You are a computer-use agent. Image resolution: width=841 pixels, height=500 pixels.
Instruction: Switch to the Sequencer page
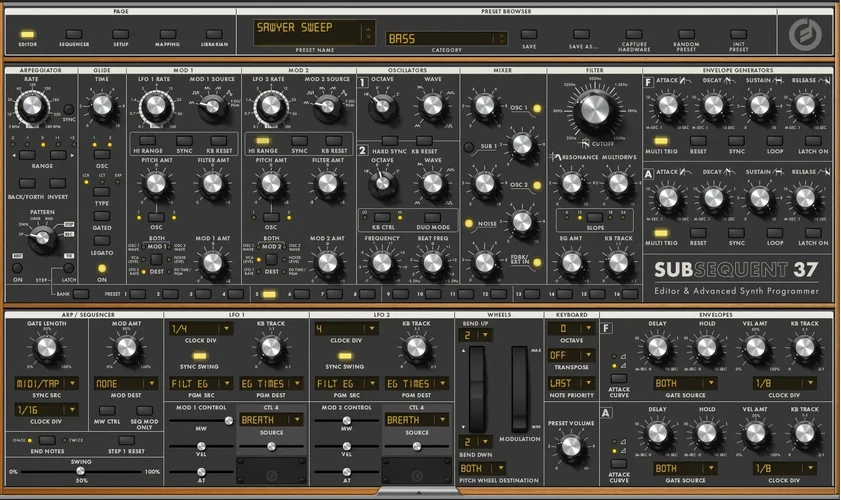point(73,34)
